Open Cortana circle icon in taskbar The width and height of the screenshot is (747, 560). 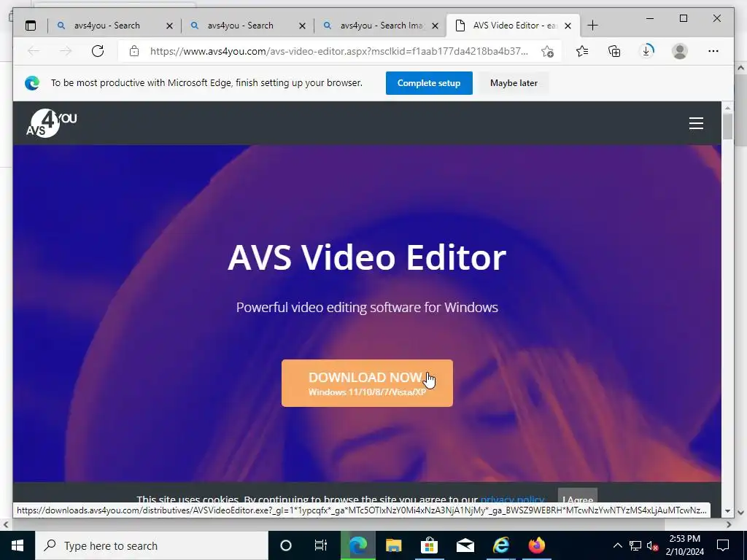tap(286, 545)
